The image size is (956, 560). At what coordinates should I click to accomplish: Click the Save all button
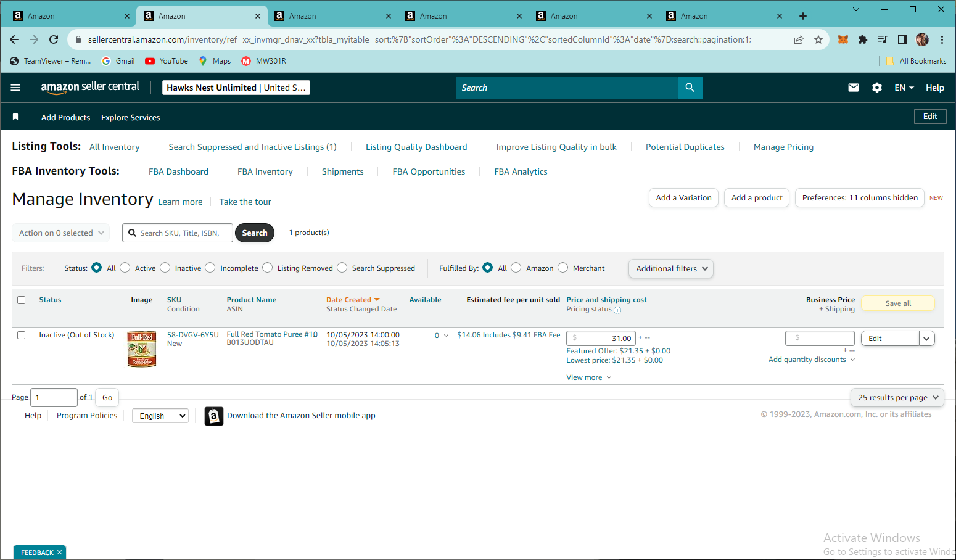click(898, 303)
